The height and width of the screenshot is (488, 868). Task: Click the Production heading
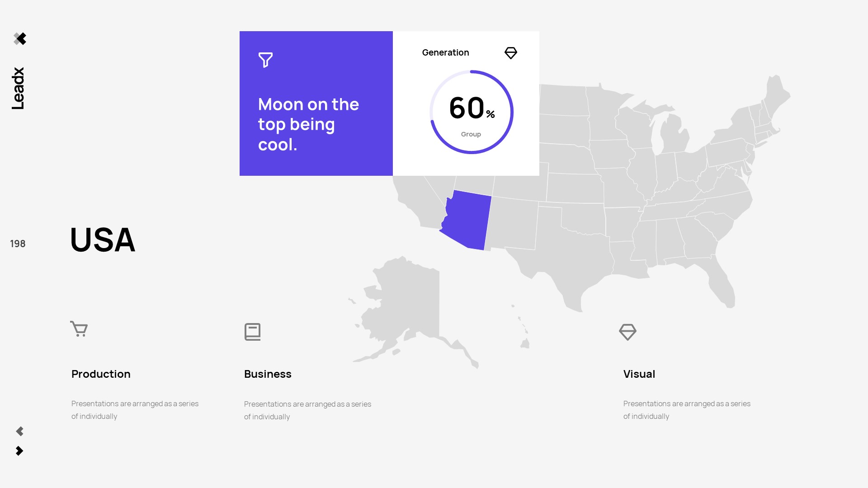coord(101,374)
